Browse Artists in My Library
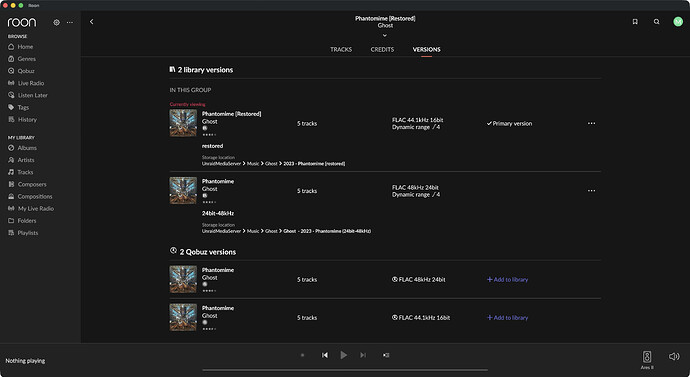The height and width of the screenshot is (377, 690). pos(21,160)
